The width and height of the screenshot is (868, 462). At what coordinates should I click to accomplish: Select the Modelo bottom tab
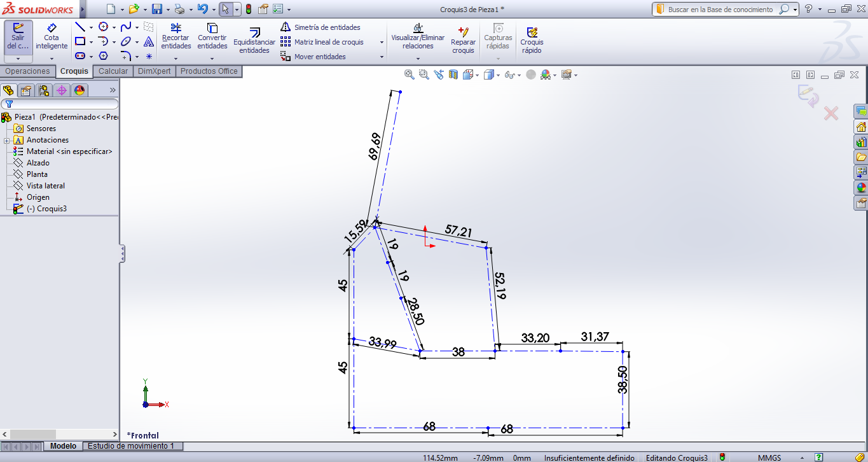(x=63, y=446)
